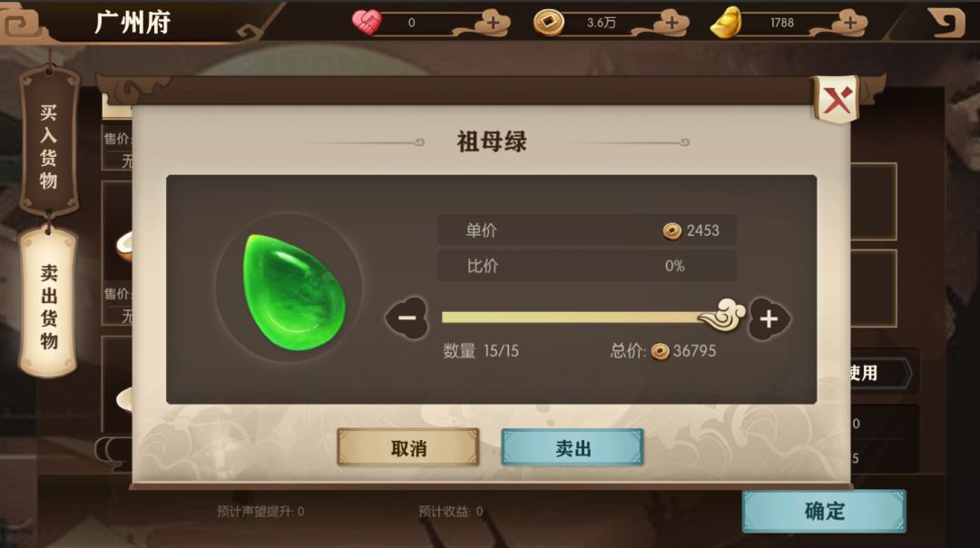Click the green emerald gem image
The width and height of the screenshot is (980, 548).
tap(293, 292)
